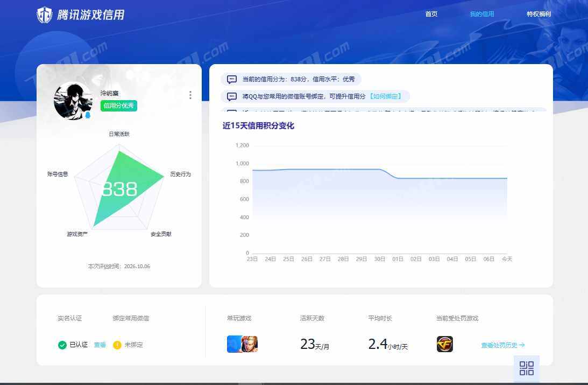Screen dimensions: 588x385
Task: Click the blue game icon under 常玩游戏
Action: coord(233,344)
